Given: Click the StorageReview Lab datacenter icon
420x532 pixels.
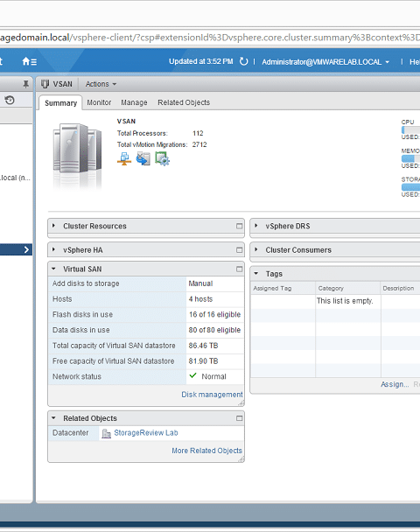Looking at the screenshot, I should (x=106, y=433).
